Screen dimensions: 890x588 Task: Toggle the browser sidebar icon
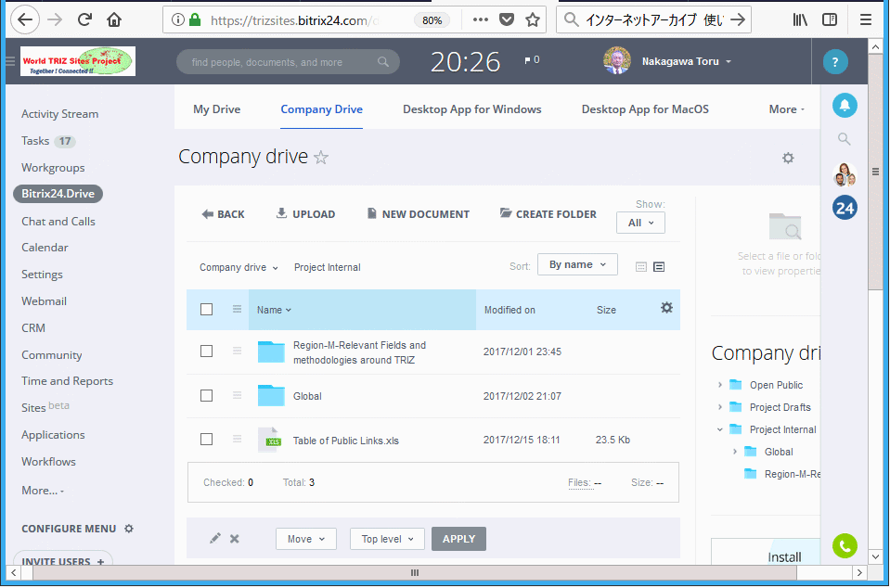coord(830,19)
